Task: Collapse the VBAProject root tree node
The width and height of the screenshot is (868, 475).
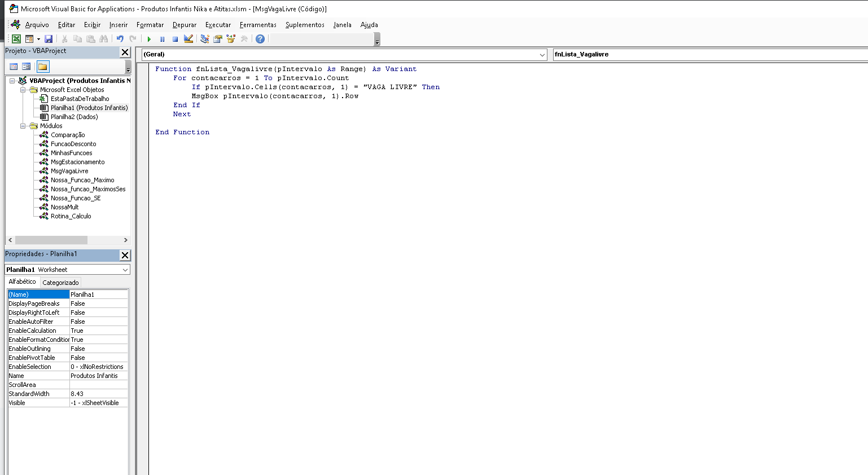Action: (x=12, y=81)
